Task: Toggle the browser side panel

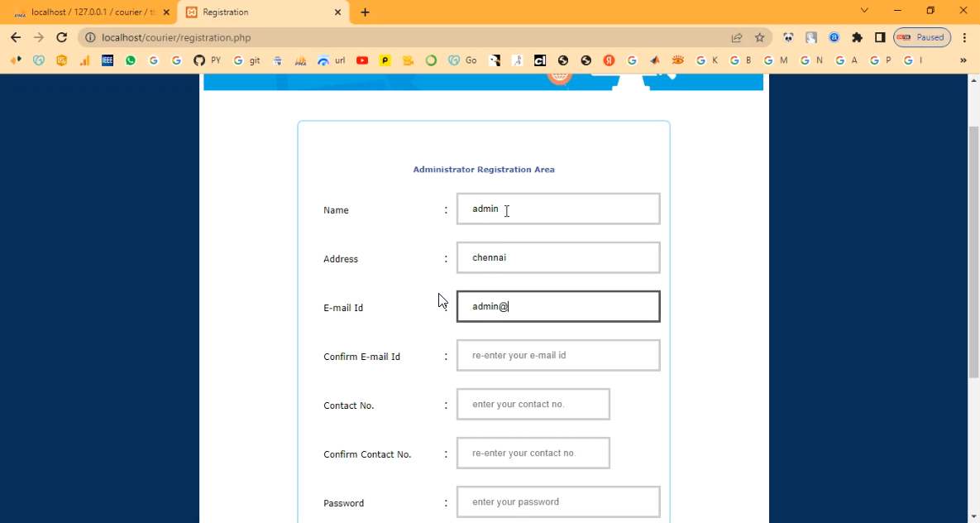Action: (x=880, y=37)
